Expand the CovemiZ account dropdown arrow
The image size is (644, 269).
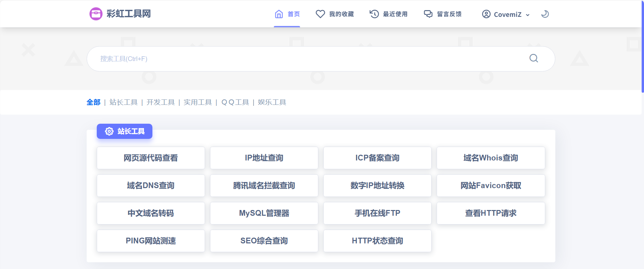click(x=528, y=15)
